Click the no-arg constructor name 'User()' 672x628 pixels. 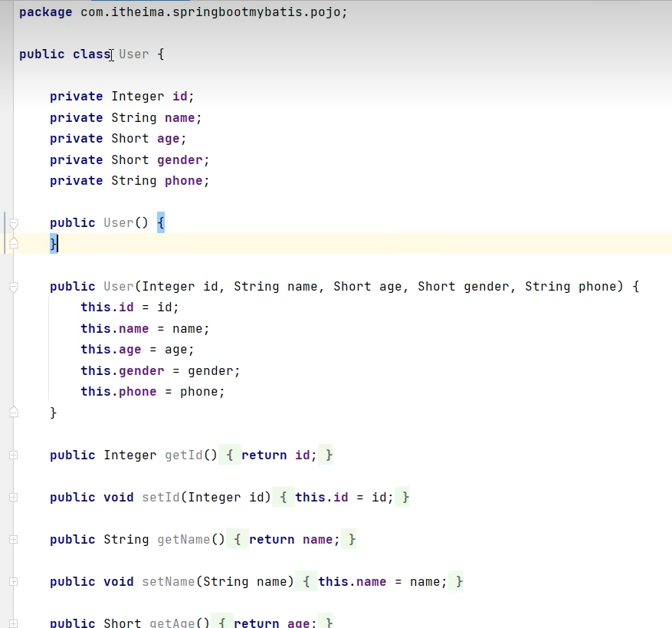click(x=126, y=222)
